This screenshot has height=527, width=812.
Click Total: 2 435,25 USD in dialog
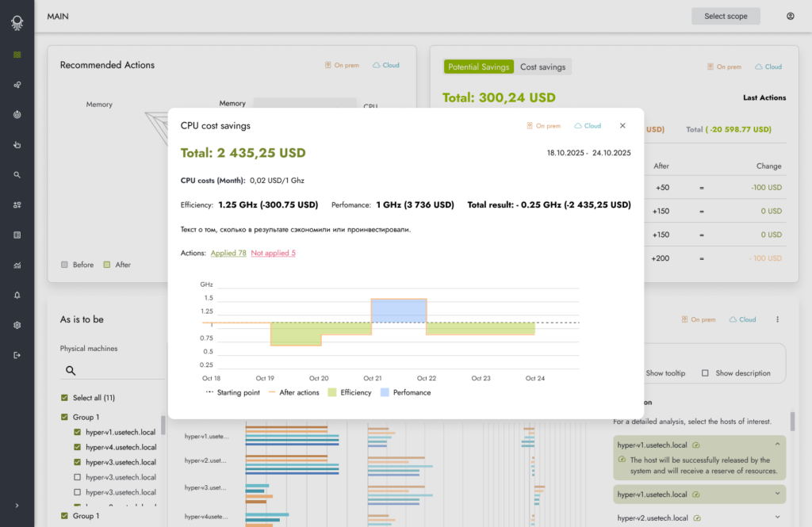(243, 153)
